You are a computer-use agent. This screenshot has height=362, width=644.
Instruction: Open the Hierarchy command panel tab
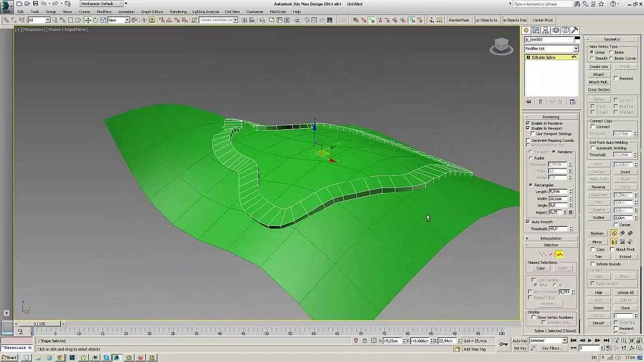(545, 30)
